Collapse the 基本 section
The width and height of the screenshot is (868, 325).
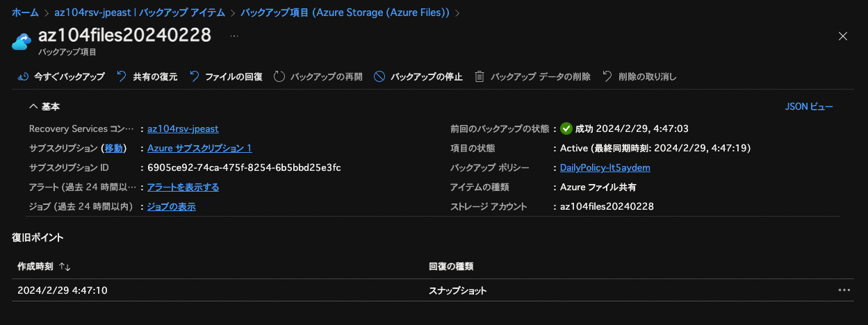point(33,107)
